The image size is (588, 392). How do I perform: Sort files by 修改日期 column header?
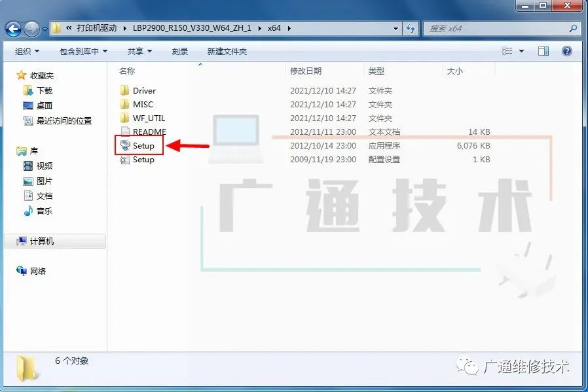[x=306, y=71]
